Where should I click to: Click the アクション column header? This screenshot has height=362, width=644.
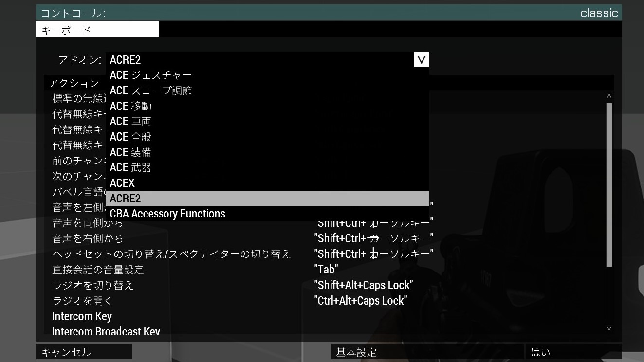click(74, 83)
